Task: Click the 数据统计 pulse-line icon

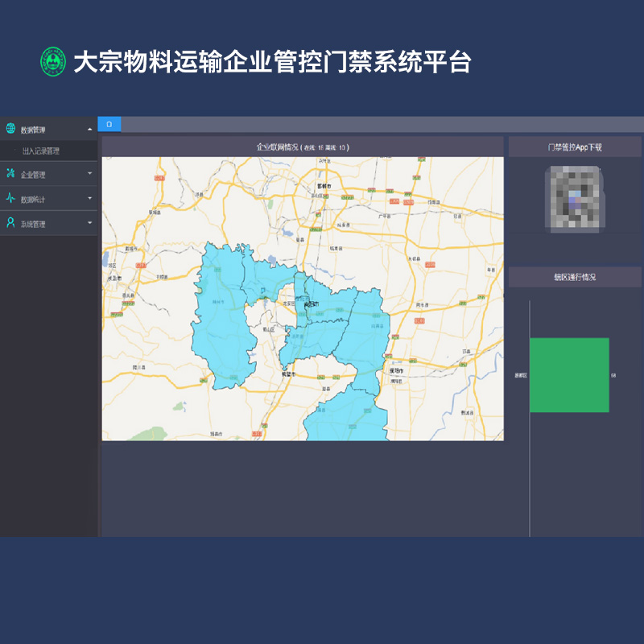Action: (10, 198)
